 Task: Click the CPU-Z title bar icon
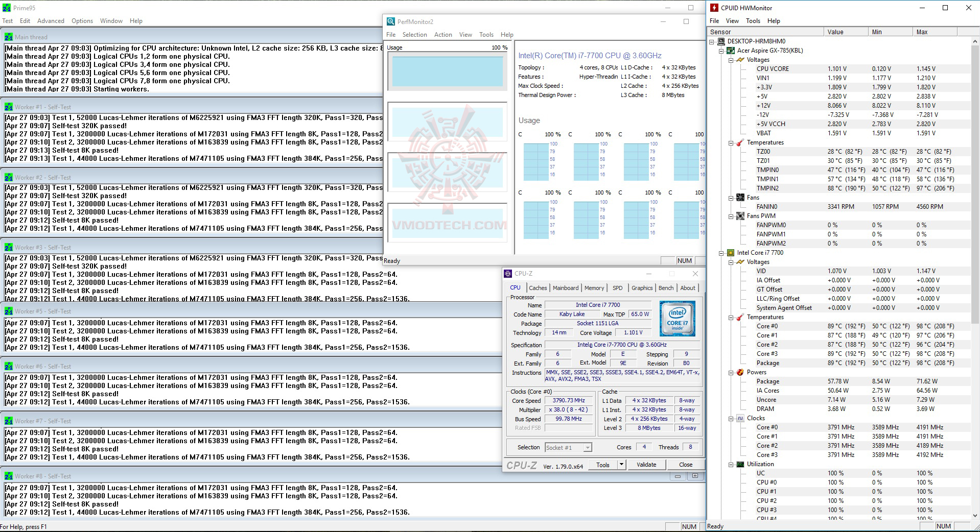(508, 274)
